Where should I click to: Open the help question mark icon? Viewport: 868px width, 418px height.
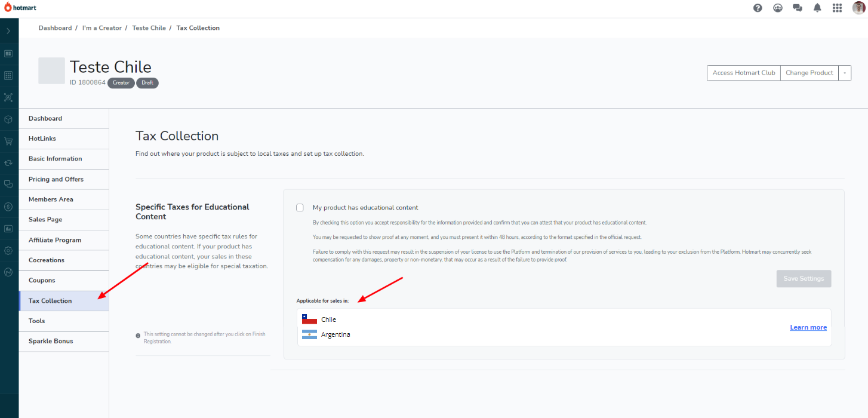click(758, 8)
